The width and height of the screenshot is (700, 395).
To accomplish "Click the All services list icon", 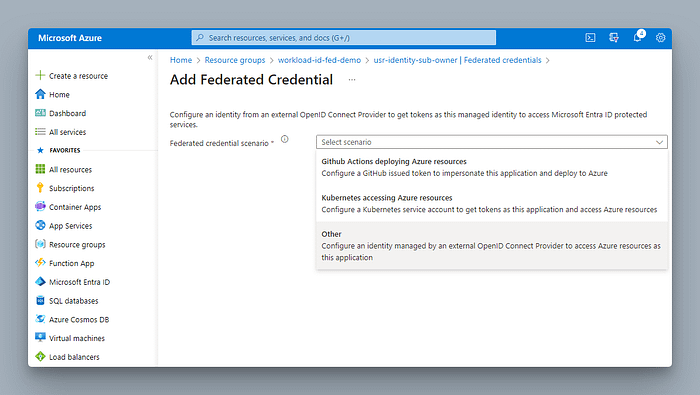I will [x=40, y=132].
